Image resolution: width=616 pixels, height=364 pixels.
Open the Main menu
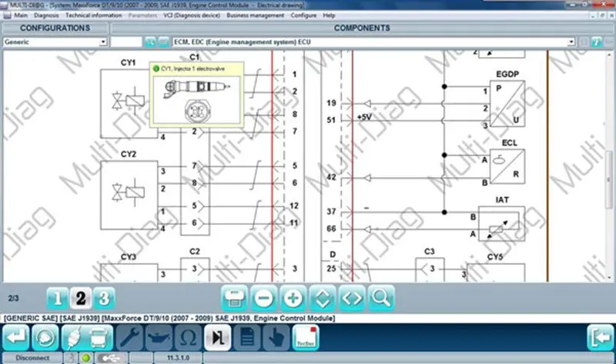pyautogui.click(x=21, y=15)
